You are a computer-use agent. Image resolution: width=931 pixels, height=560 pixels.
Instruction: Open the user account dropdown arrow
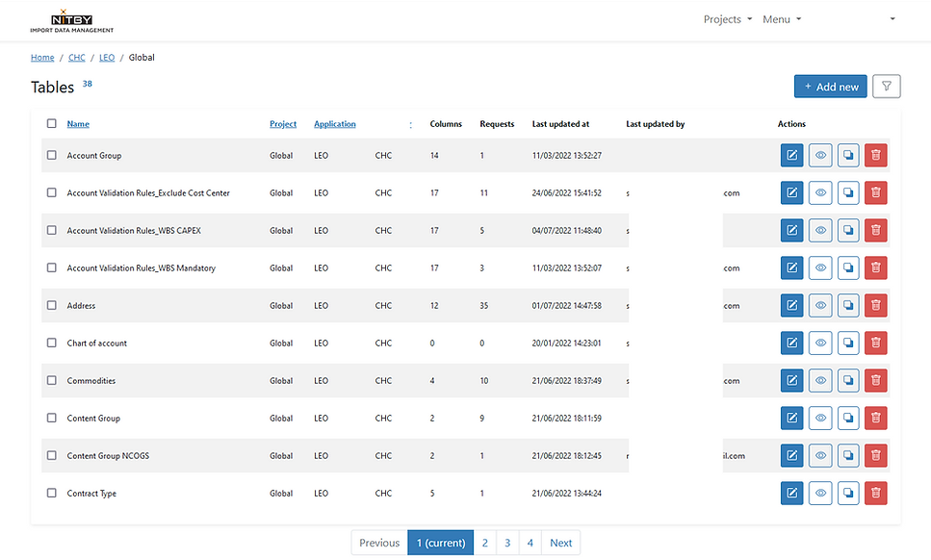tap(892, 19)
